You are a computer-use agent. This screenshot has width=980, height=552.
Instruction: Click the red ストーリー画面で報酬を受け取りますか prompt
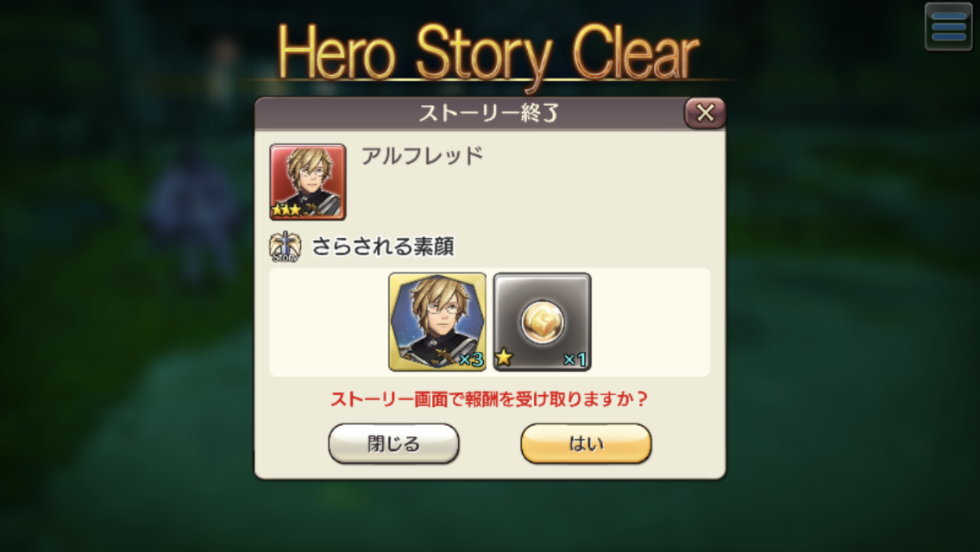coord(489,398)
